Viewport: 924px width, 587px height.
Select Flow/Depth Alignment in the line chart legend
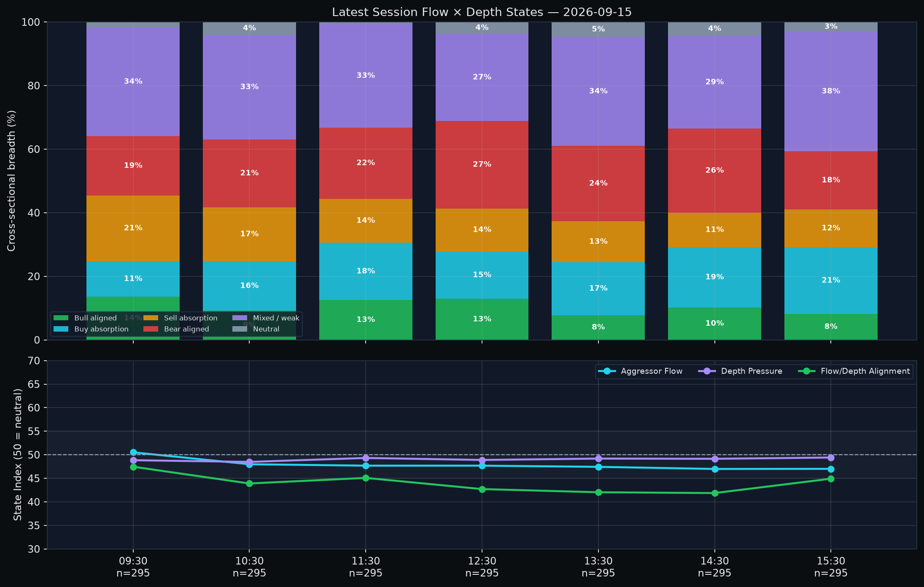click(x=854, y=371)
